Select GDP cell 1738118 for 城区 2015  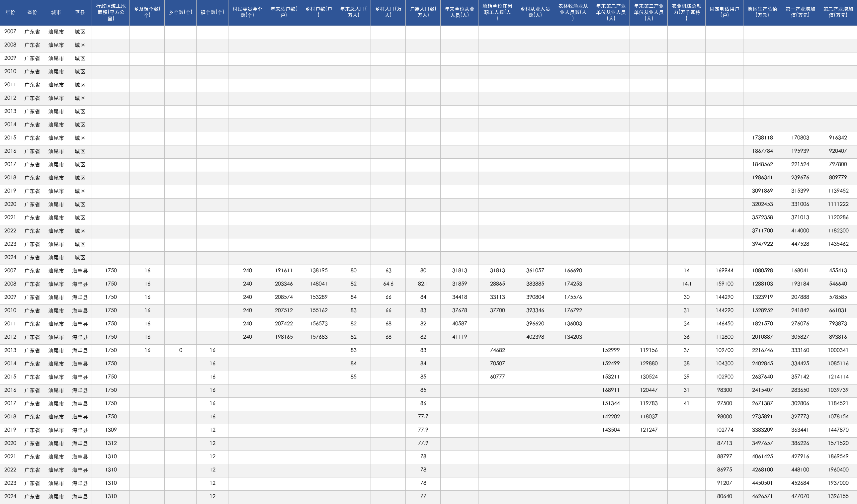762,138
